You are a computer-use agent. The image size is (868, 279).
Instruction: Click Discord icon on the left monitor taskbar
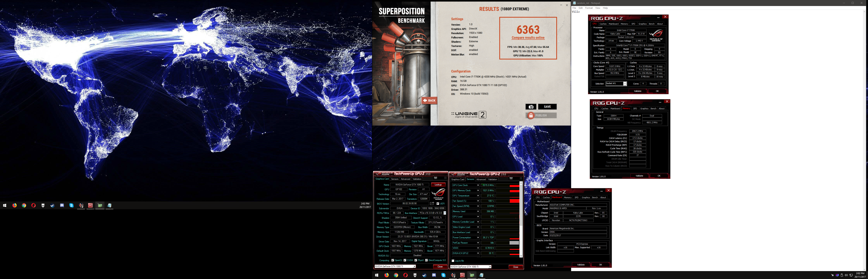62,205
